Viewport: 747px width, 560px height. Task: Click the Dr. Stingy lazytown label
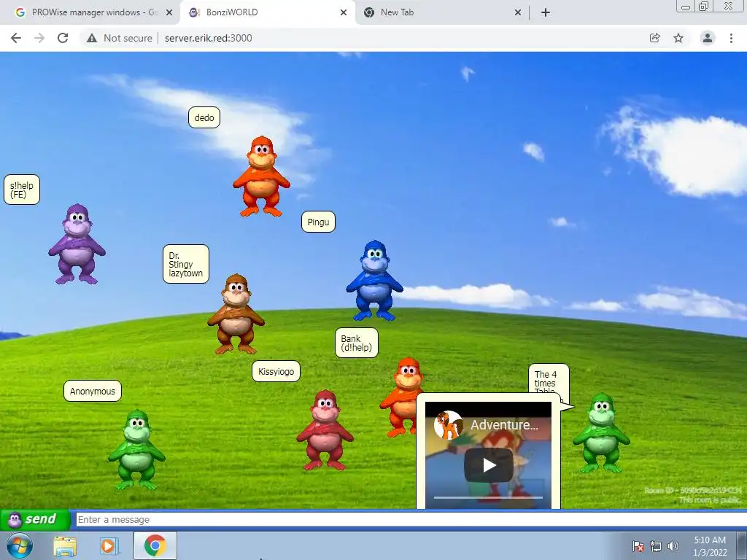[x=186, y=264]
